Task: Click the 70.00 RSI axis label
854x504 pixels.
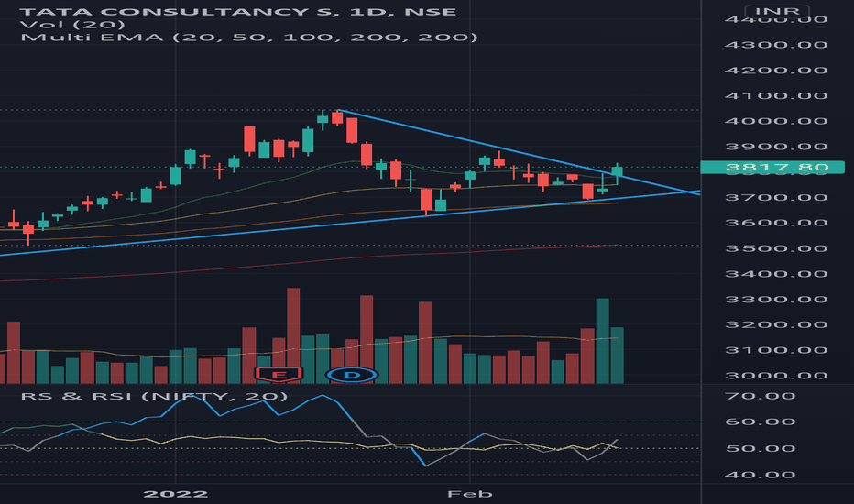Action: [x=761, y=396]
